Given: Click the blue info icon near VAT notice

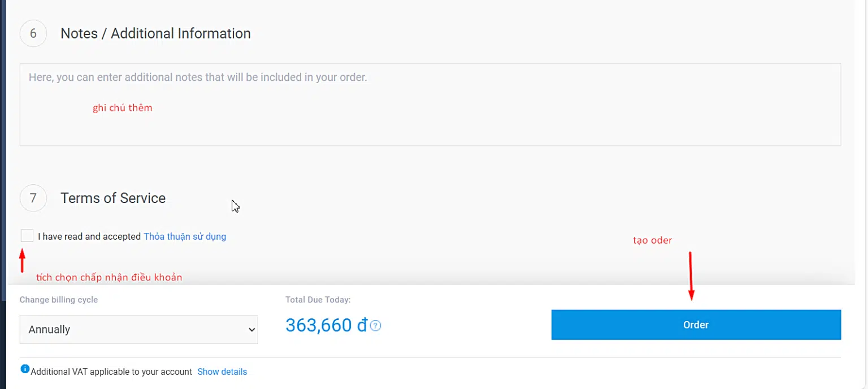Looking at the screenshot, I should pyautogui.click(x=25, y=369).
